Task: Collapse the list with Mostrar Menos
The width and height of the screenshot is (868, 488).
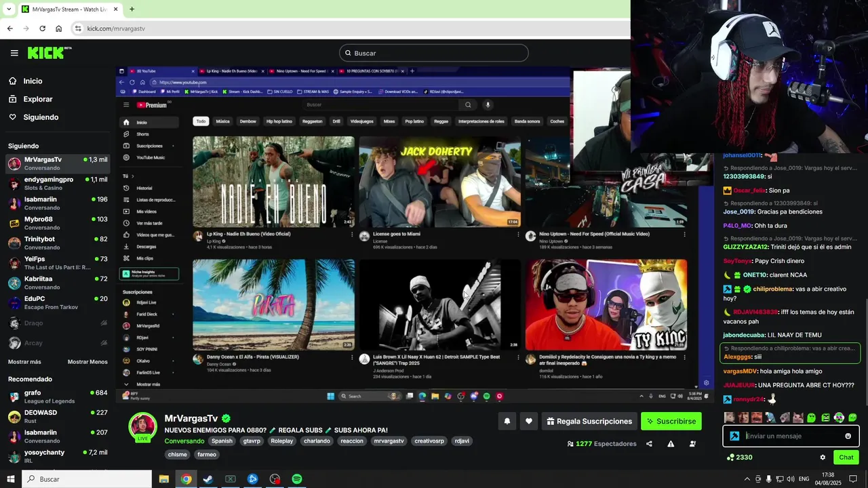Action: 87,362
